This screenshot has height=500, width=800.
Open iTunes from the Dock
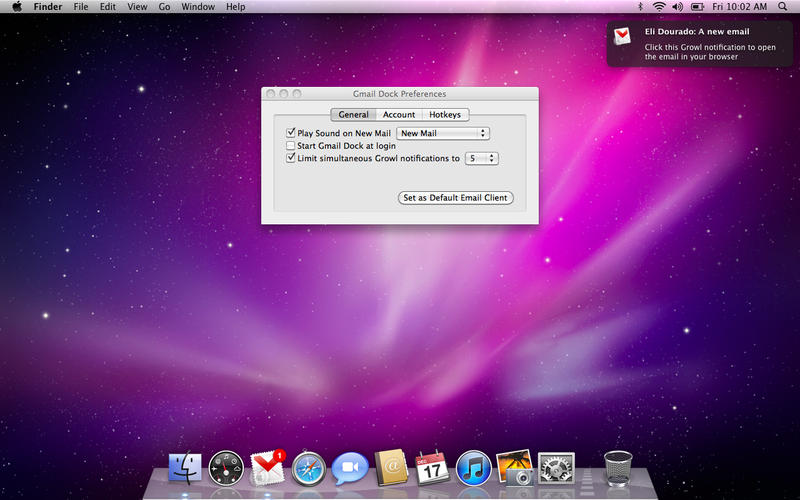[473, 467]
